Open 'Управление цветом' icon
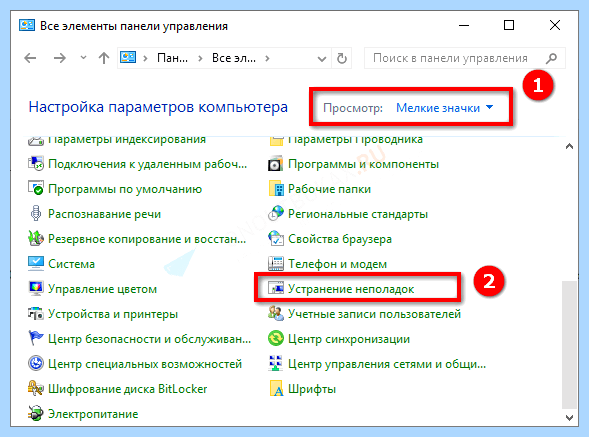This screenshot has height=437, width=589. [x=36, y=289]
